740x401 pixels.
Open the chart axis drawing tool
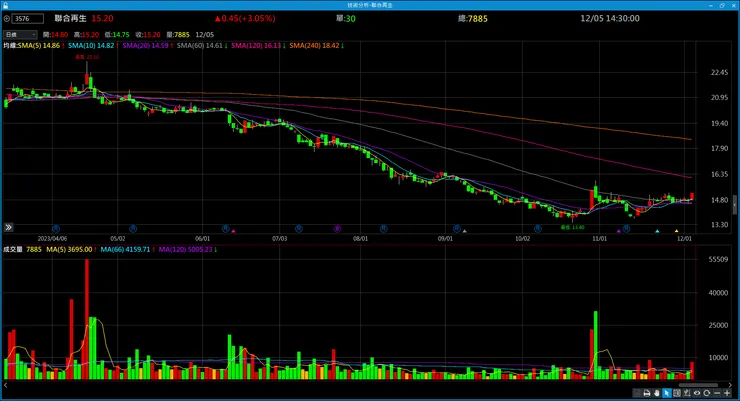pos(687,393)
